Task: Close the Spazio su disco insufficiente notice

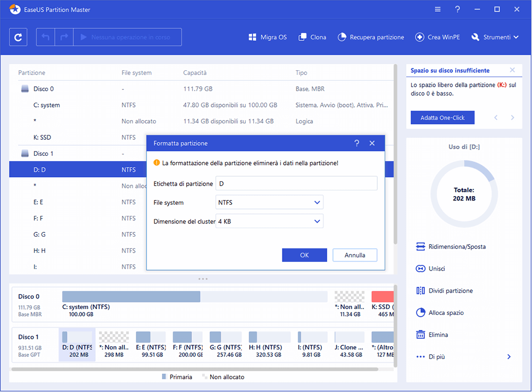Action: tap(512, 70)
